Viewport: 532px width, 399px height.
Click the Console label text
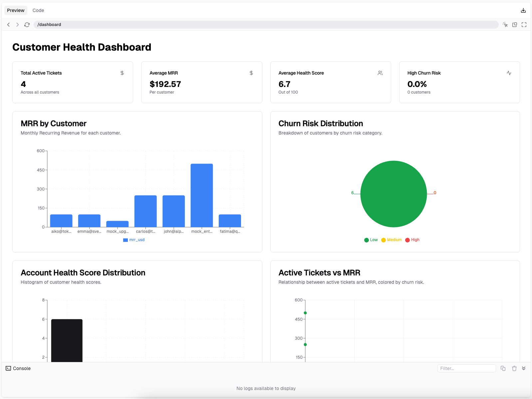(22, 368)
